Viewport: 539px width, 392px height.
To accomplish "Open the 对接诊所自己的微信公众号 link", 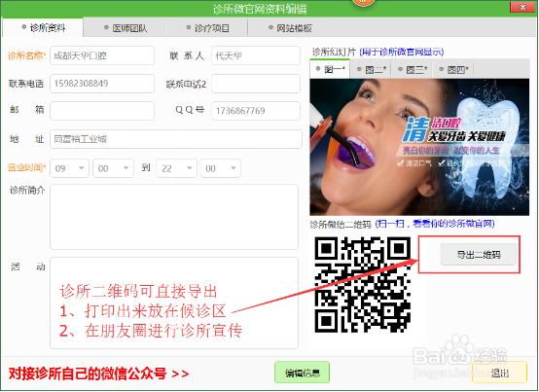I will coord(98,374).
